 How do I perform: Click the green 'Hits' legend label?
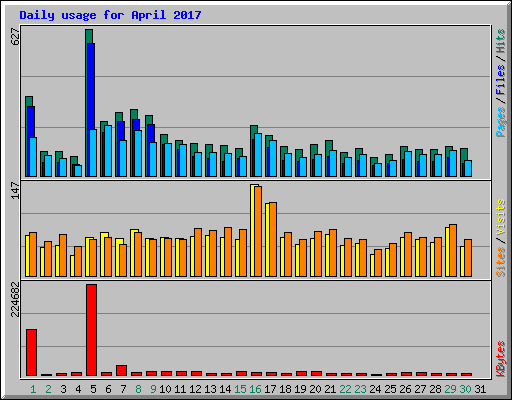tap(501, 41)
